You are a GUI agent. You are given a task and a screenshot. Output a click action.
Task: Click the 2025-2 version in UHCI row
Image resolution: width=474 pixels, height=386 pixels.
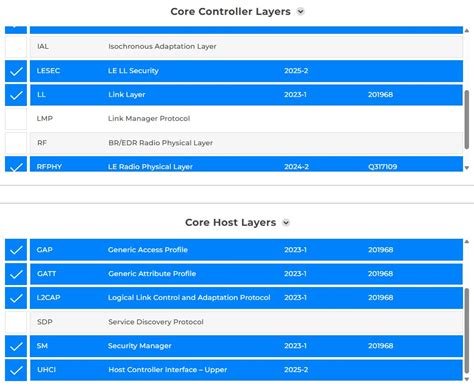click(x=296, y=370)
